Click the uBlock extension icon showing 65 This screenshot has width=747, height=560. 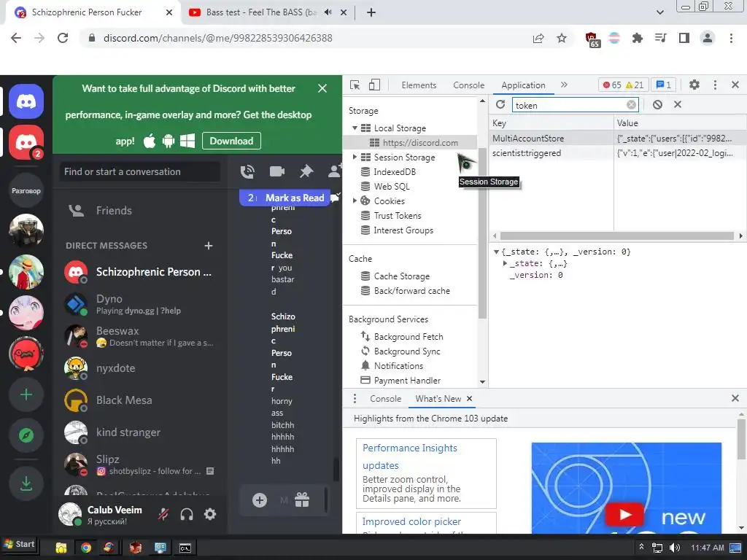click(592, 39)
